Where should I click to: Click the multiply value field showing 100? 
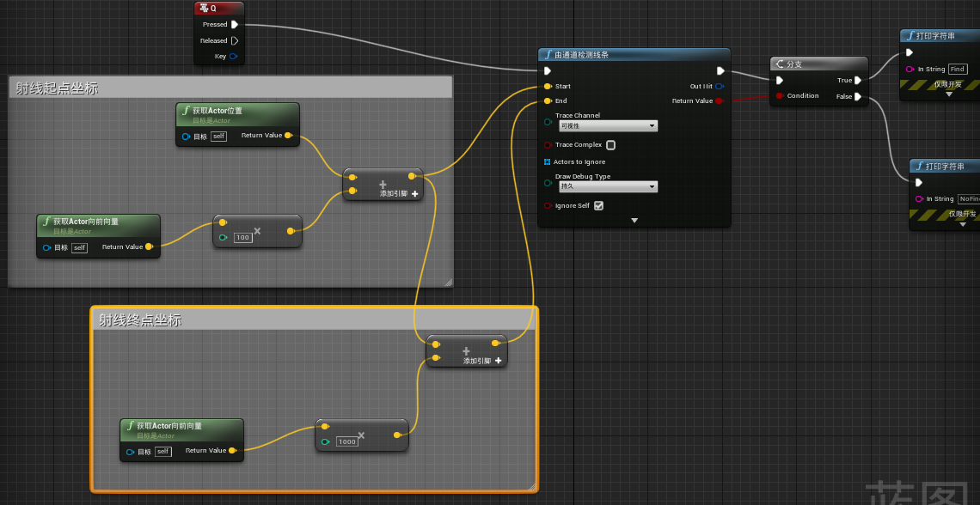pyautogui.click(x=242, y=237)
